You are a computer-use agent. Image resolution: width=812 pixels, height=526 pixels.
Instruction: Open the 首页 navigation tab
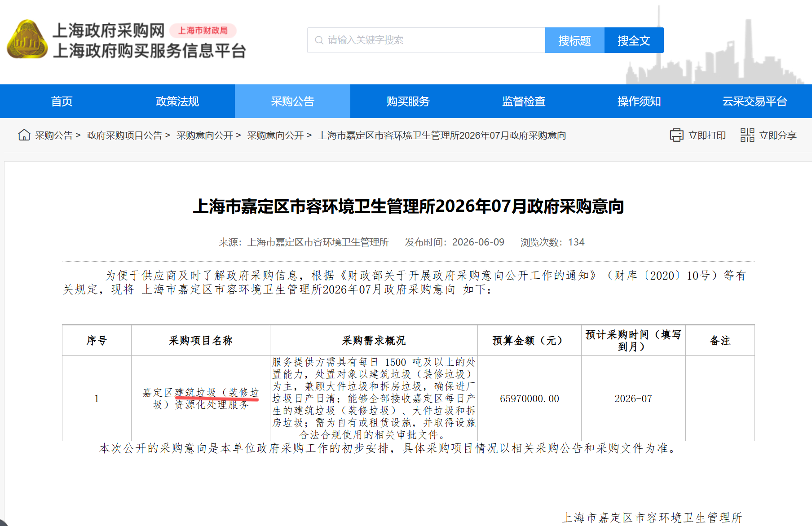tap(62, 101)
